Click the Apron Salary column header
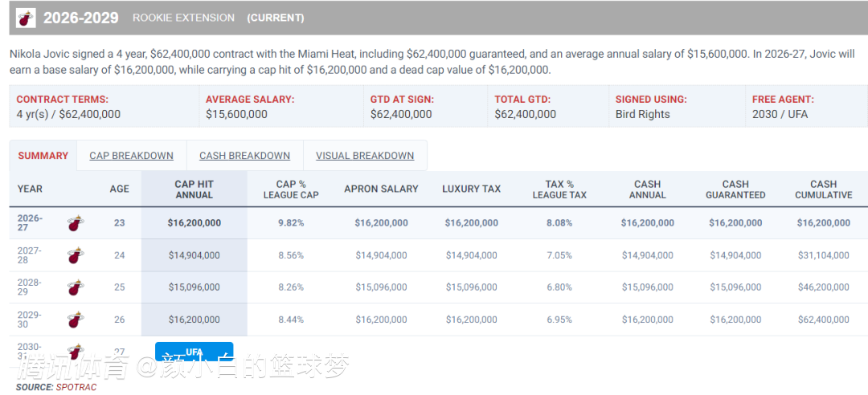 click(x=381, y=189)
